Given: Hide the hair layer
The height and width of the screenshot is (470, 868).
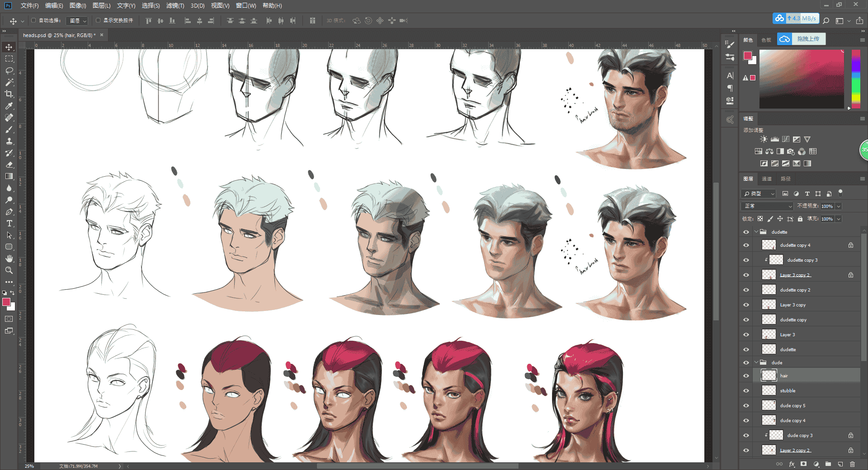Looking at the screenshot, I should point(746,376).
